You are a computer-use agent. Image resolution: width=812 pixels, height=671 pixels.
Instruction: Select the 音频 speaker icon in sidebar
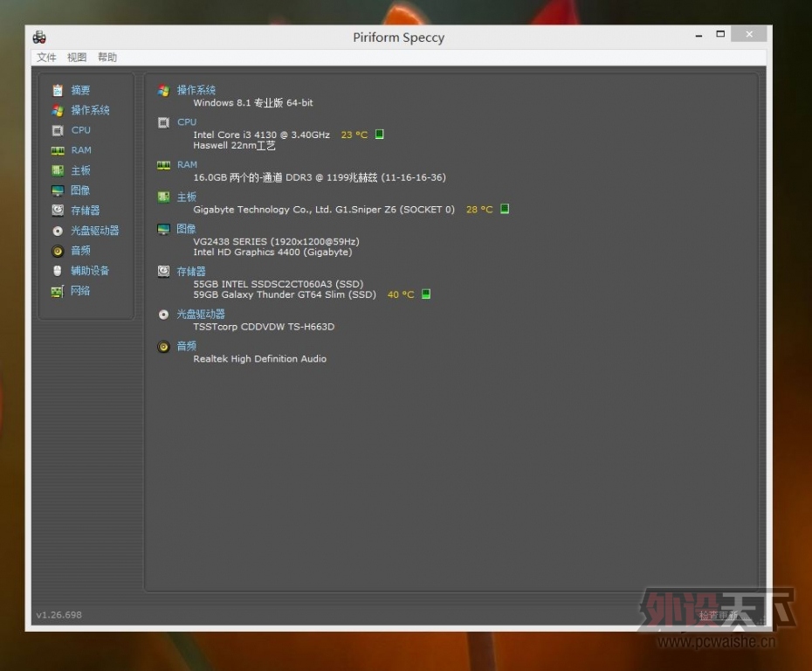click(x=58, y=251)
